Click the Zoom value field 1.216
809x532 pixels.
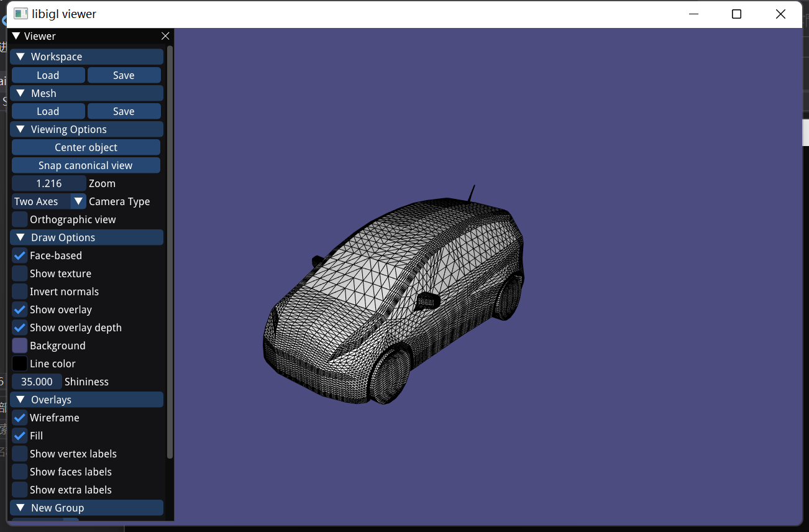click(x=49, y=183)
